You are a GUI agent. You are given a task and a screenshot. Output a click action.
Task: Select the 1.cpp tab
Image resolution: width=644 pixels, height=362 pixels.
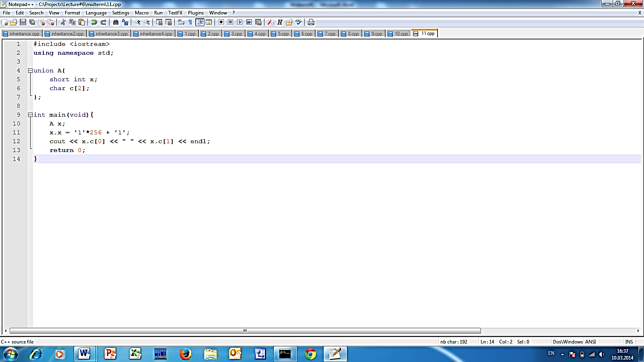tap(187, 34)
